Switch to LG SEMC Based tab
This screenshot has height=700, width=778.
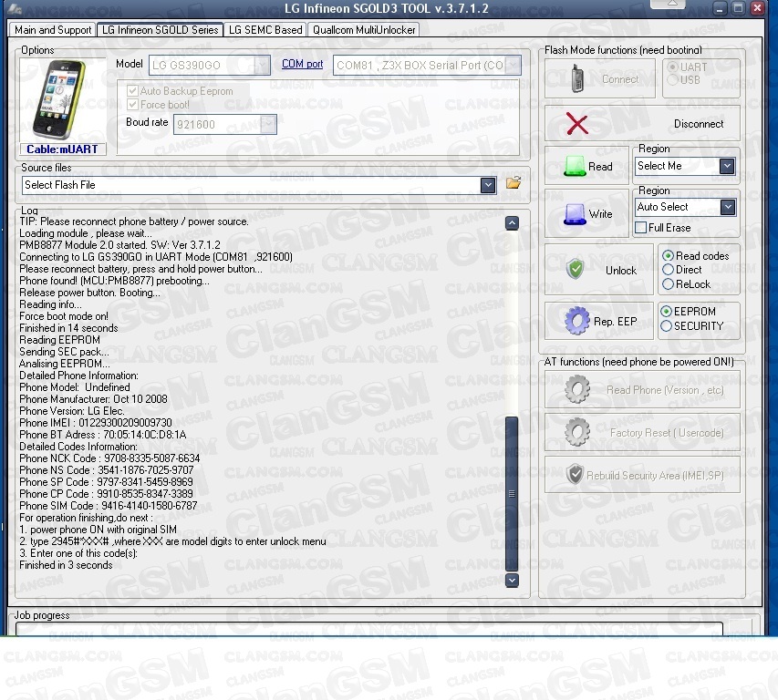point(265,30)
